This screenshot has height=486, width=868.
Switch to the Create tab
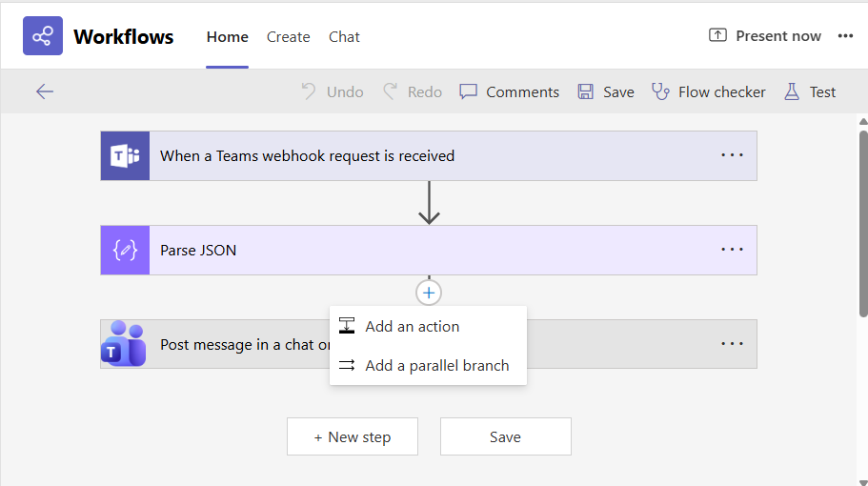pyautogui.click(x=288, y=37)
